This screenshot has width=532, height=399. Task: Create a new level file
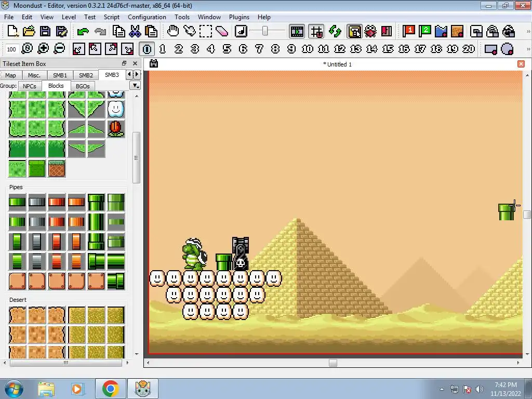[x=13, y=31]
